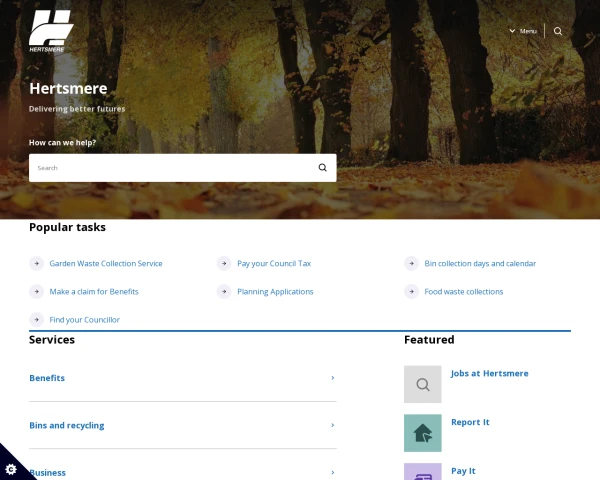Open cookie settings gear icon

pos(11,469)
